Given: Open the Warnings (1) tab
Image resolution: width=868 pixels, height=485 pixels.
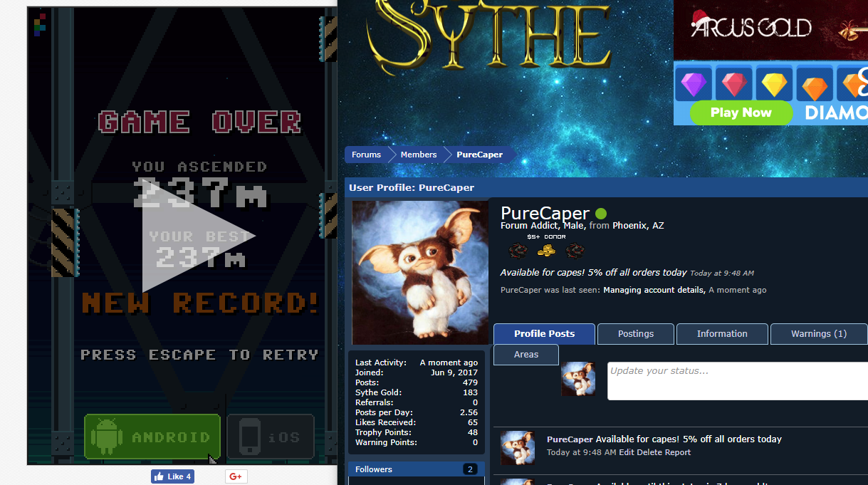Looking at the screenshot, I should 819,334.
